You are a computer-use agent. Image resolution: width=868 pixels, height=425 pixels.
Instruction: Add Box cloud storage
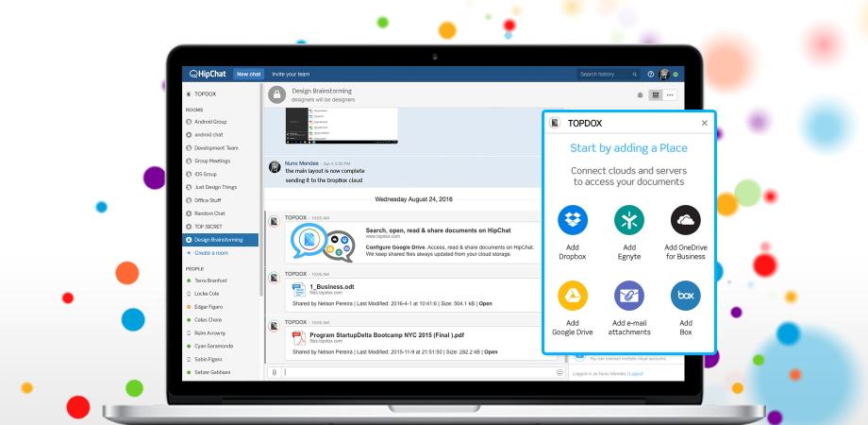tap(685, 308)
